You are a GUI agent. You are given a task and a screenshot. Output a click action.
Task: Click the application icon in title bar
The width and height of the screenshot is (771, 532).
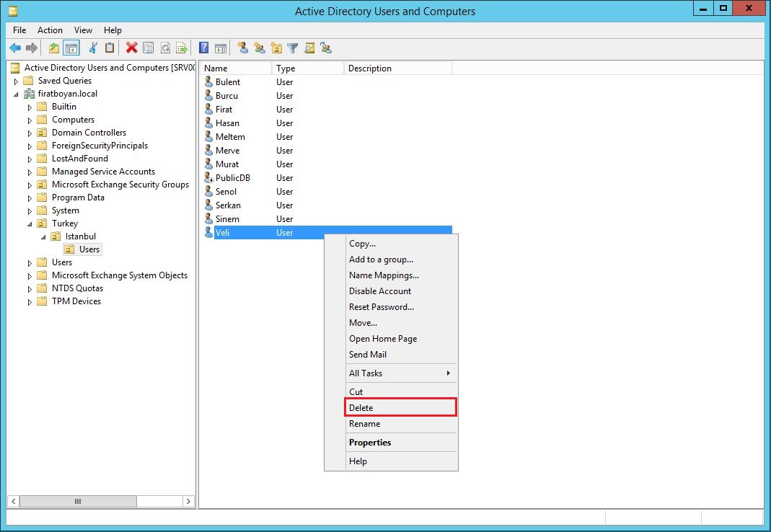click(x=13, y=11)
